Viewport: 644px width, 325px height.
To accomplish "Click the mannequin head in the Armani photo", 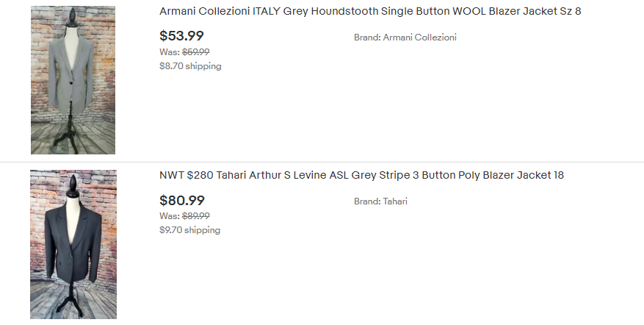I will point(73,14).
